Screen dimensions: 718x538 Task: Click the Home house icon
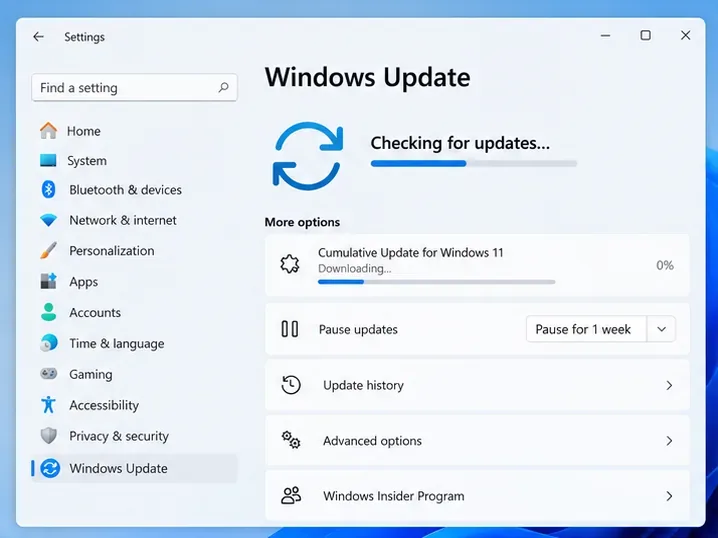(x=49, y=130)
